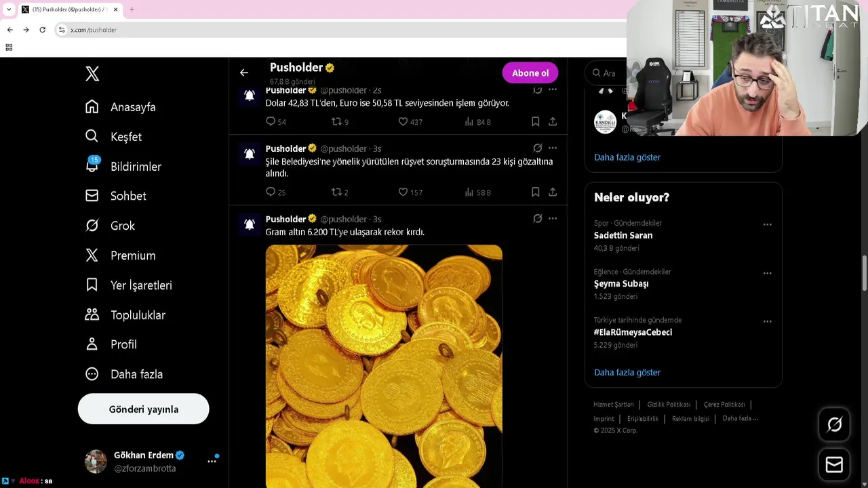Bookmark the Şile Belediyesi post
Viewport: 868px width, 488px height.
click(535, 192)
